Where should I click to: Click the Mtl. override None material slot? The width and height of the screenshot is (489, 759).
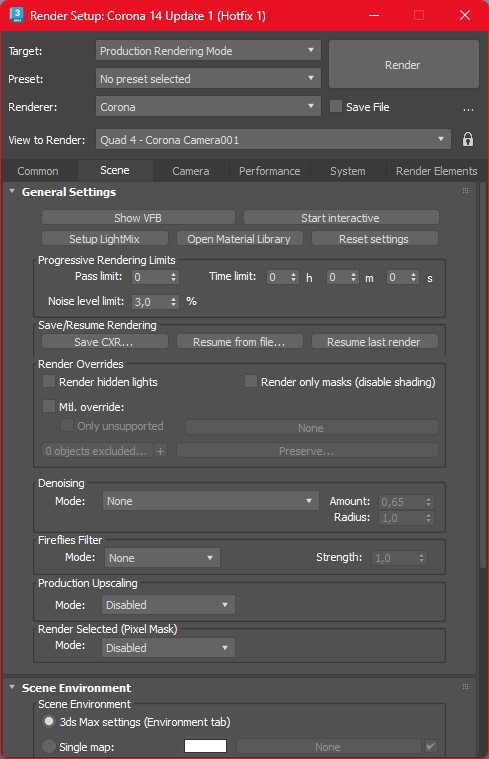311,427
